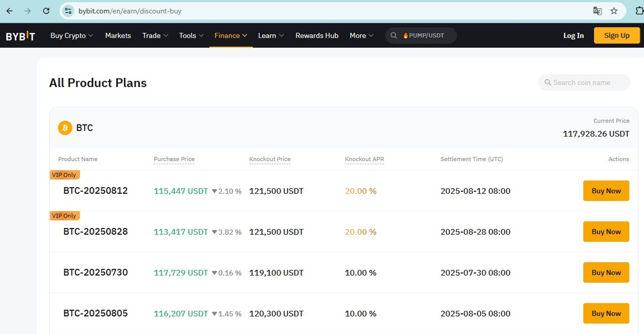
Task: Click purchase price 116,207 USDT
Action: [x=181, y=314]
